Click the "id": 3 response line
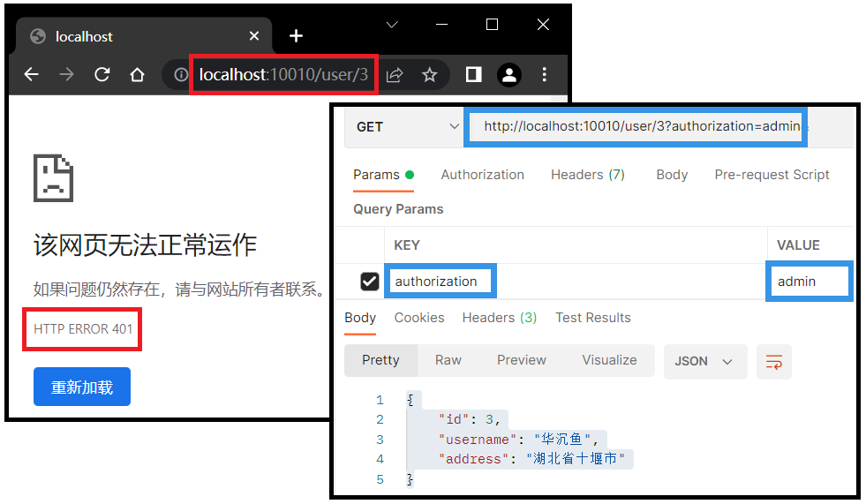The height and width of the screenshot is (504, 866). (469, 419)
